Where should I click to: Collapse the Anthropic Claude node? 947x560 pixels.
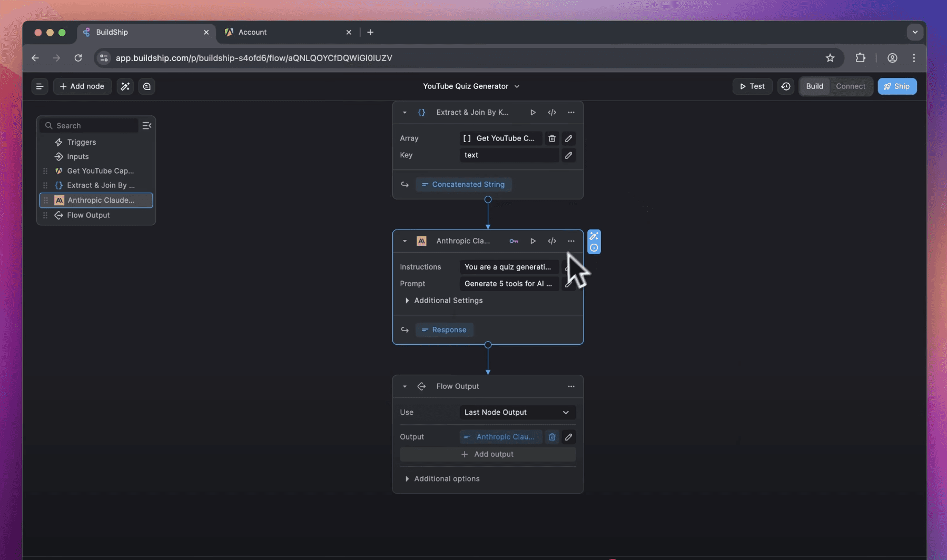405,241
